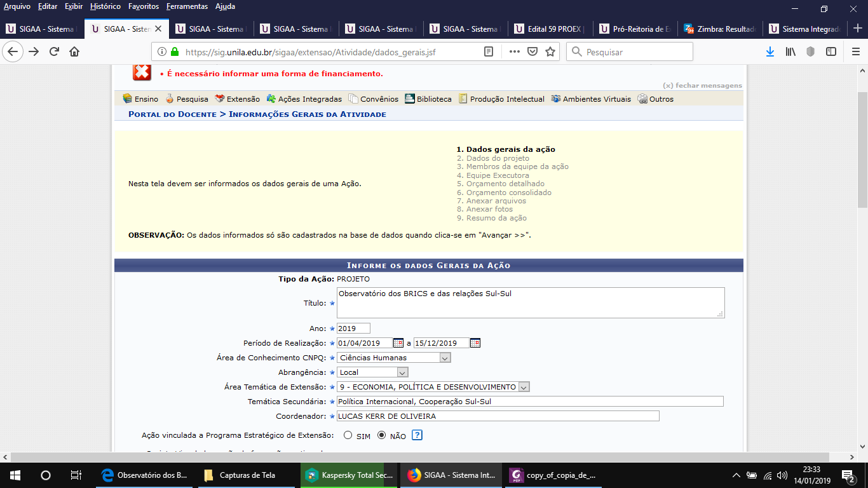Image resolution: width=868 pixels, height=488 pixels.
Task: Open the Abrangência dropdown
Action: pyautogui.click(x=402, y=372)
